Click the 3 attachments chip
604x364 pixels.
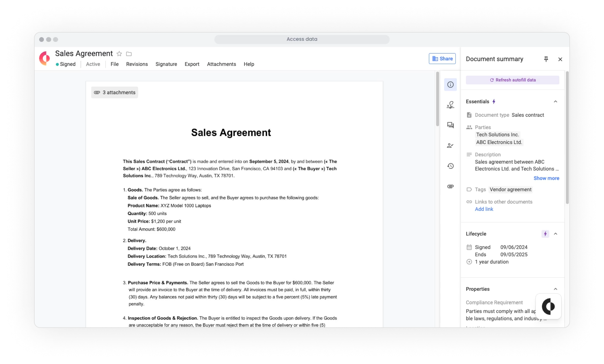[115, 92]
